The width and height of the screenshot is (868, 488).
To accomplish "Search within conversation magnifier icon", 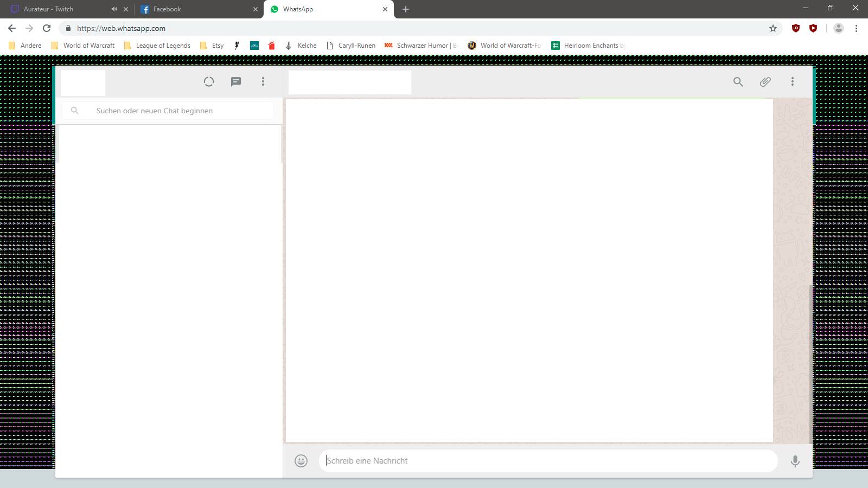I will [x=738, y=82].
